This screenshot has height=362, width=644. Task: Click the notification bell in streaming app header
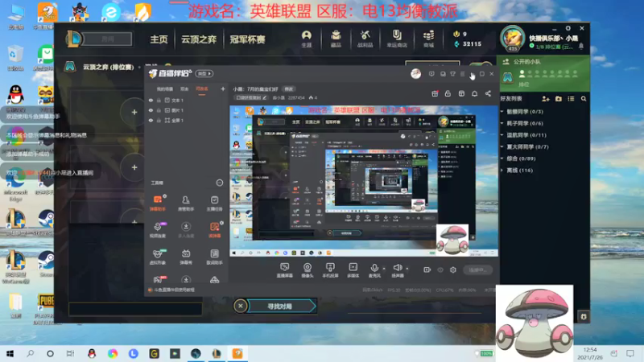pyautogui.click(x=474, y=93)
